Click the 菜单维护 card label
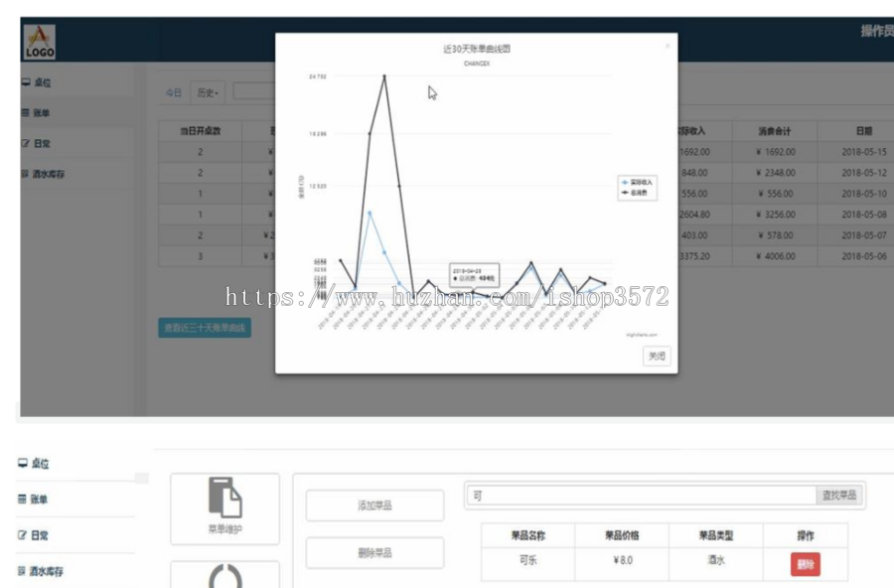Image resolution: width=894 pixels, height=588 pixels. point(225,529)
